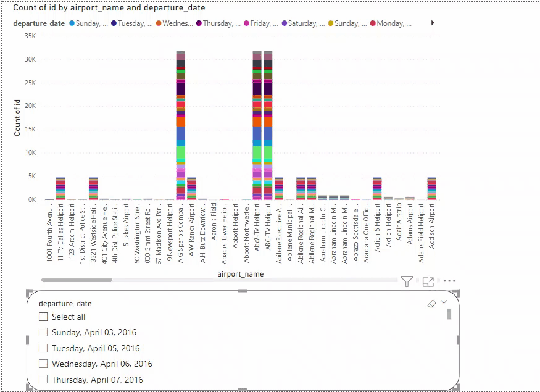The width and height of the screenshot is (540, 392).
Task: Tick the Tuesday, April 05, 2016 box
Action: (x=43, y=348)
